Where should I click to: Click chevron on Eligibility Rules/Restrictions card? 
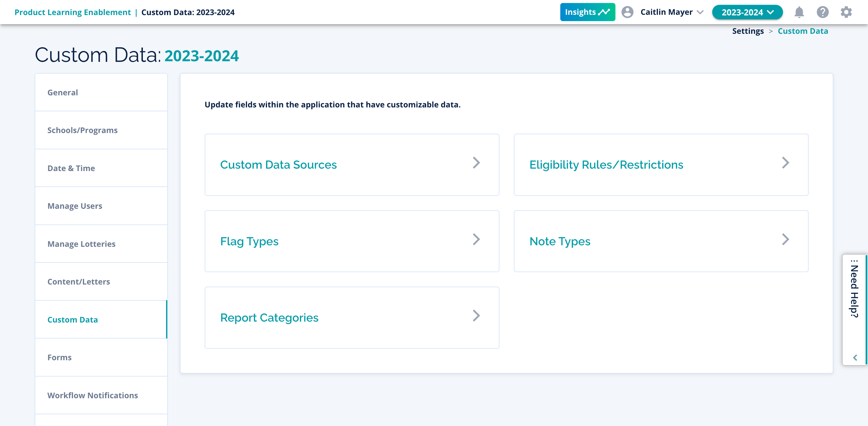pyautogui.click(x=785, y=163)
